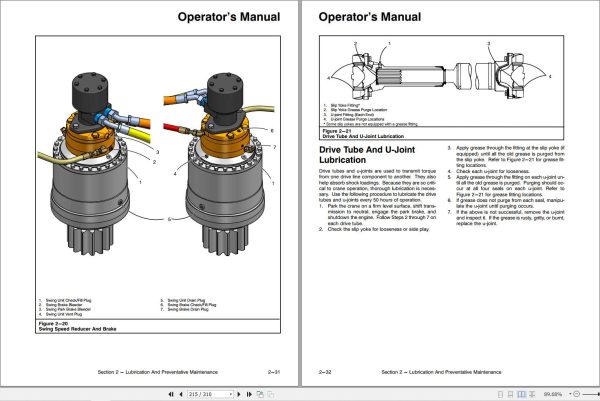Click the Figure 2-20 caption text
The height and width of the screenshot is (401, 600).
tap(77, 326)
